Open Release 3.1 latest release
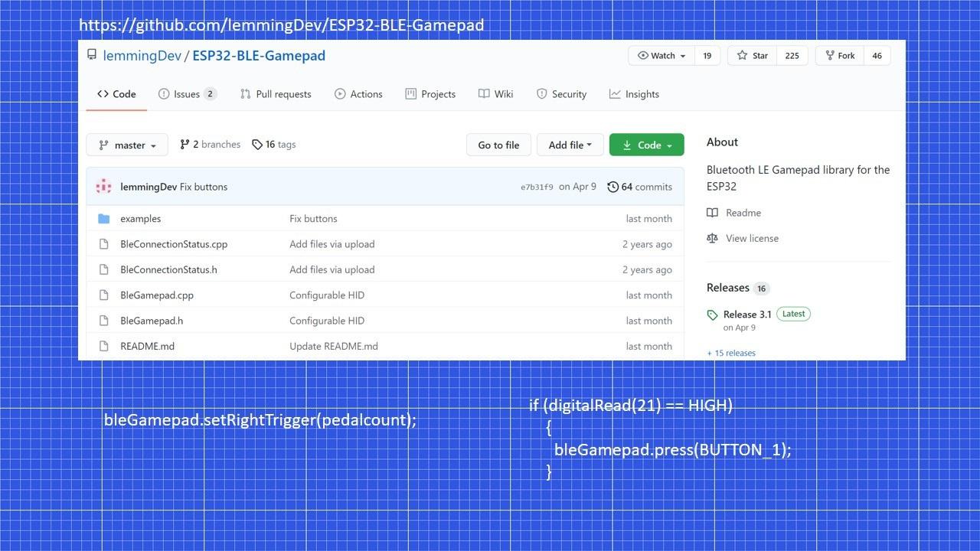980x551 pixels. 747,314
